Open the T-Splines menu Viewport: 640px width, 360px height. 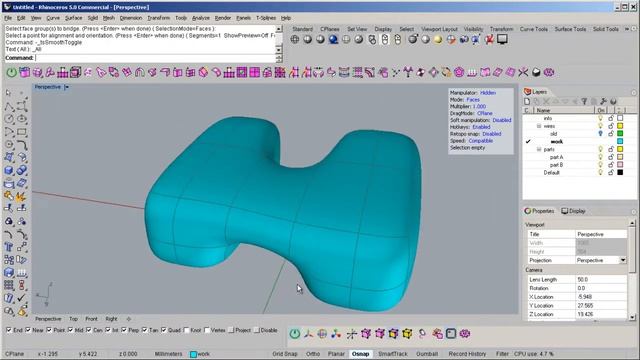(x=266, y=18)
